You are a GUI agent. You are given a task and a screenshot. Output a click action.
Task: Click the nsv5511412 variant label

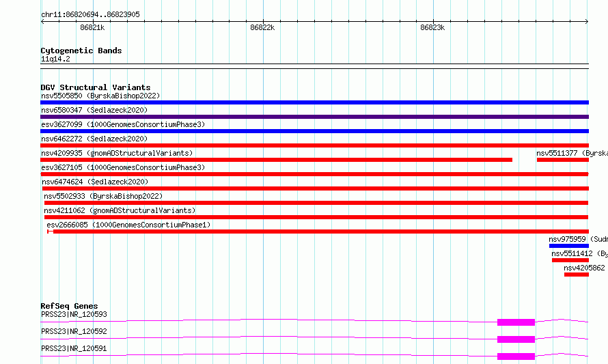pyautogui.click(x=580, y=253)
